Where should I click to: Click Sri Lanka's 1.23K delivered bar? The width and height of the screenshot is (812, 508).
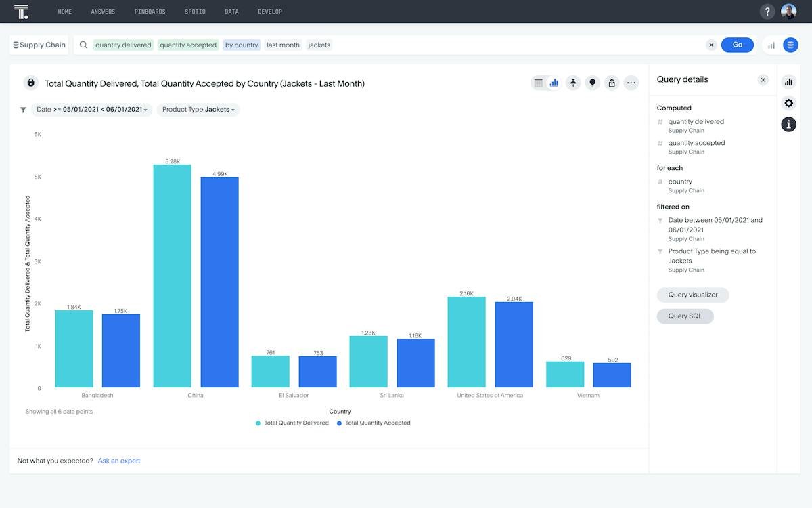coord(369,362)
